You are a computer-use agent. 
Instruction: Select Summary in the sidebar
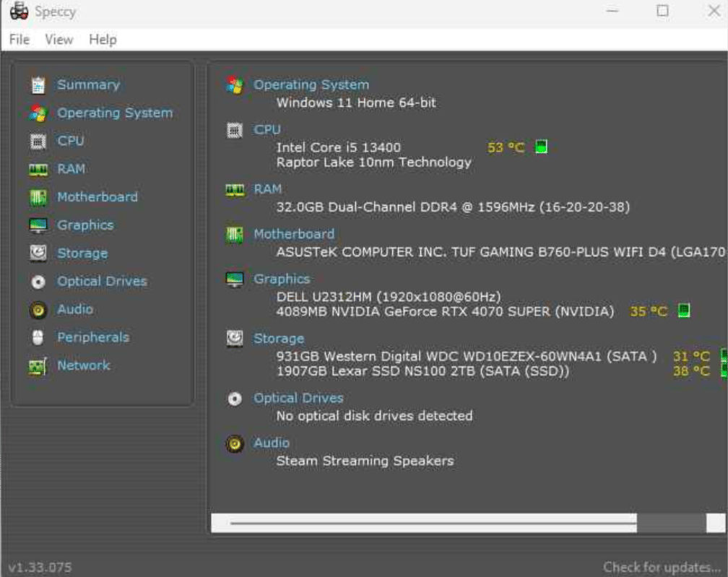(x=88, y=85)
